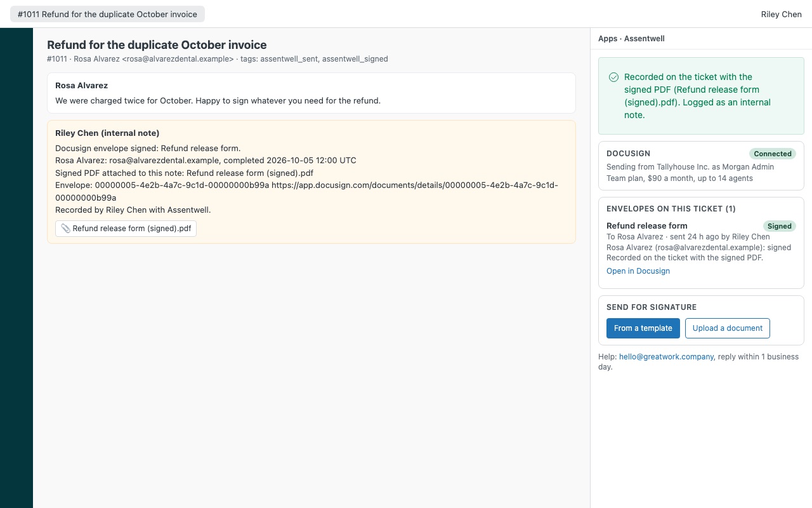Click the DOCUSIGN section heading
812x508 pixels.
pyautogui.click(x=628, y=154)
